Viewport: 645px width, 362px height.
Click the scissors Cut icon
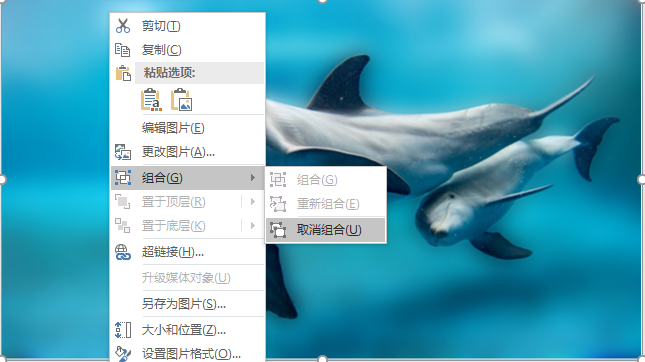pos(123,26)
